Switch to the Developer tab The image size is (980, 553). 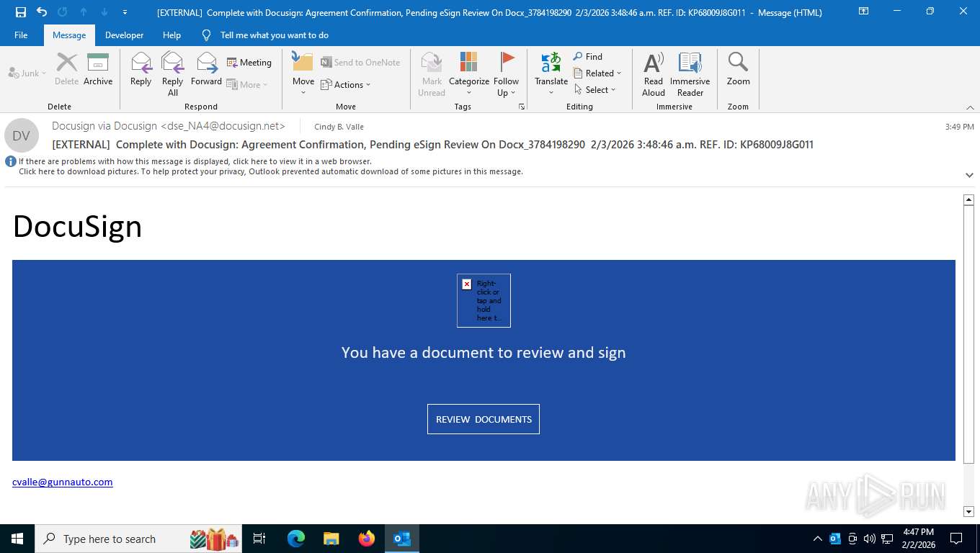[124, 35]
